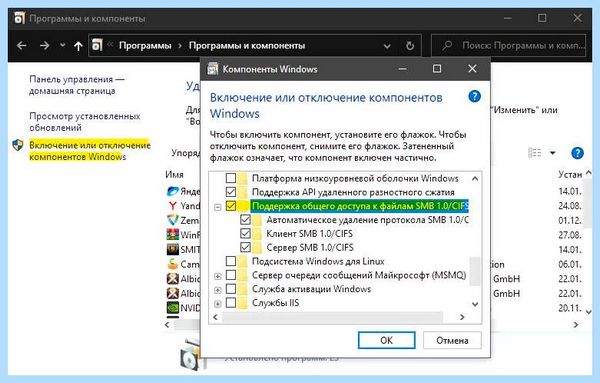Select the first Albion program icon
This screenshot has width=600, height=383.
173,279
